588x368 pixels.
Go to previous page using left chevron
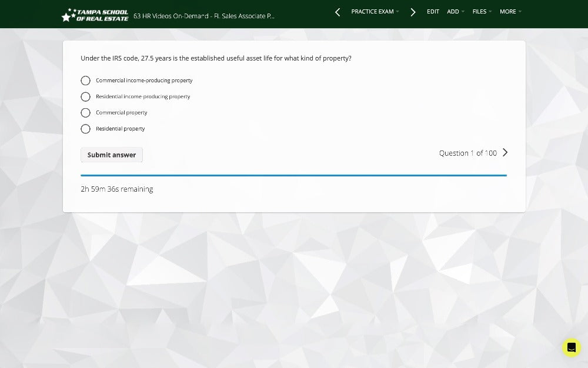[x=338, y=12]
